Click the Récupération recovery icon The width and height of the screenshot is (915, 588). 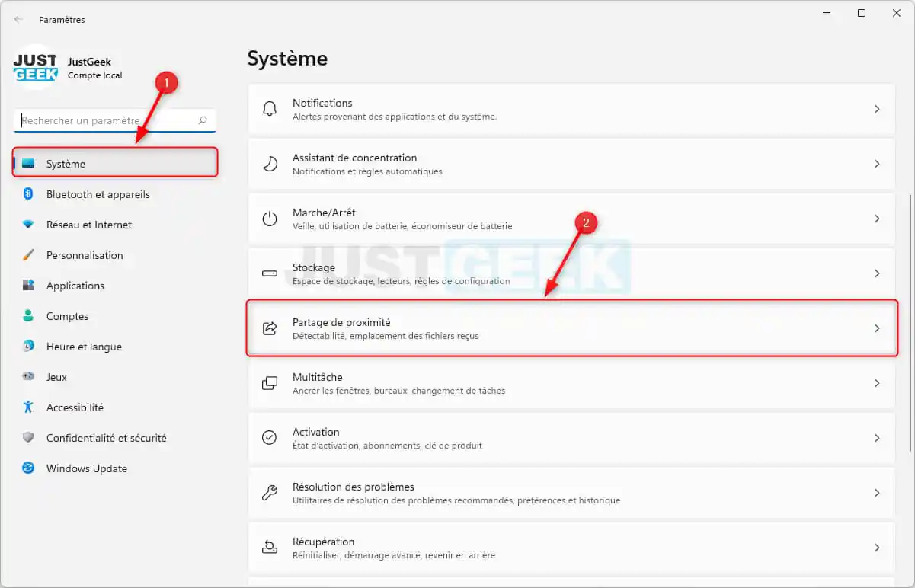point(270,548)
